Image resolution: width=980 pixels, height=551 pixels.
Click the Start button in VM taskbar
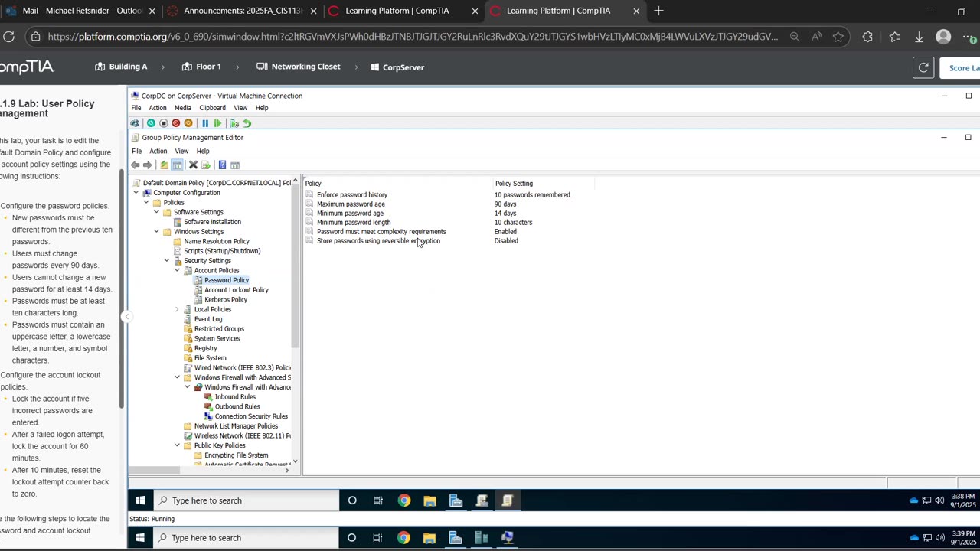click(140, 500)
